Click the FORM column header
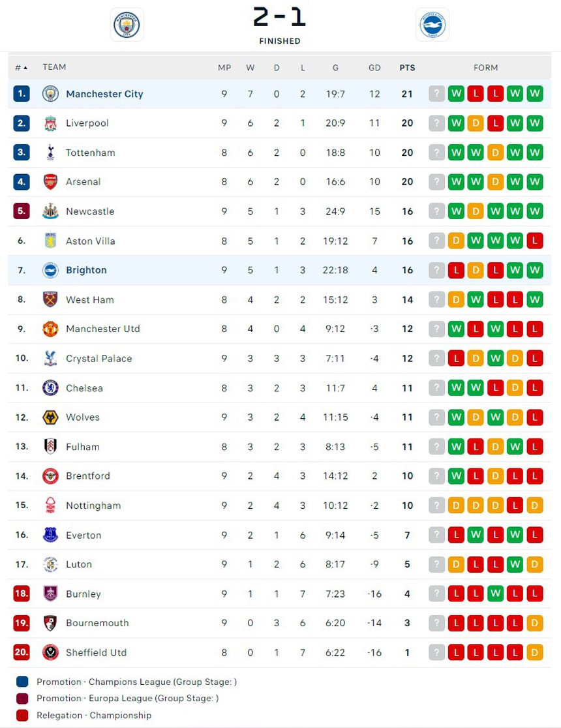 (x=485, y=67)
